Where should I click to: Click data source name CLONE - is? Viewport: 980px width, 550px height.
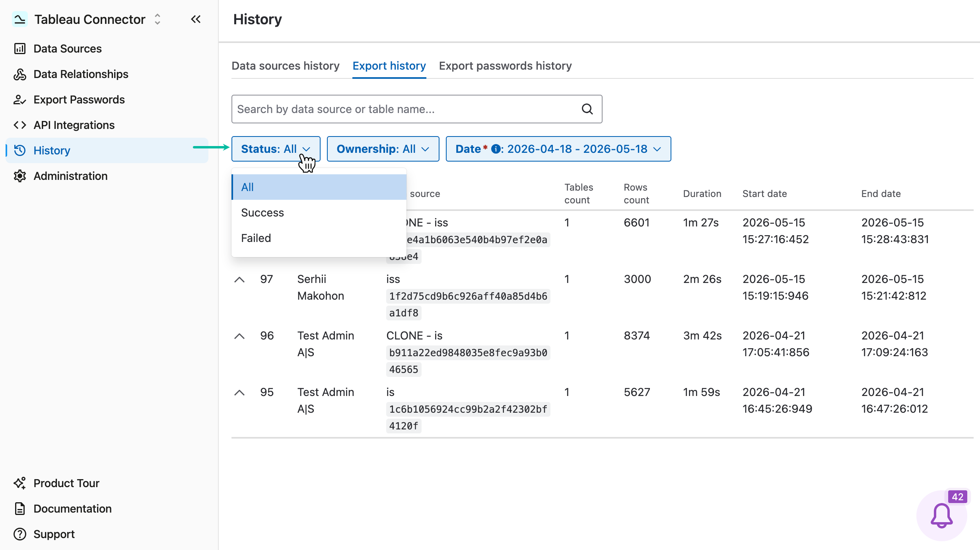414,335
